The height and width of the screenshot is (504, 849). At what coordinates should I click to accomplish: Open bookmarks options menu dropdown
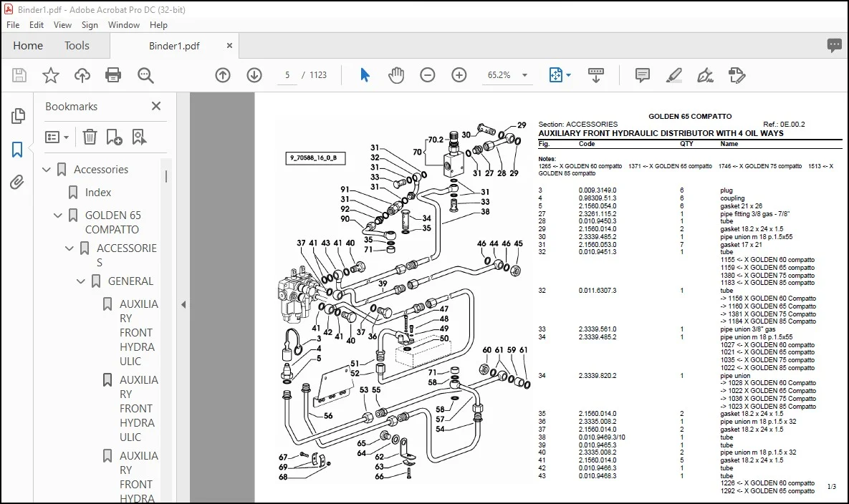(x=57, y=137)
